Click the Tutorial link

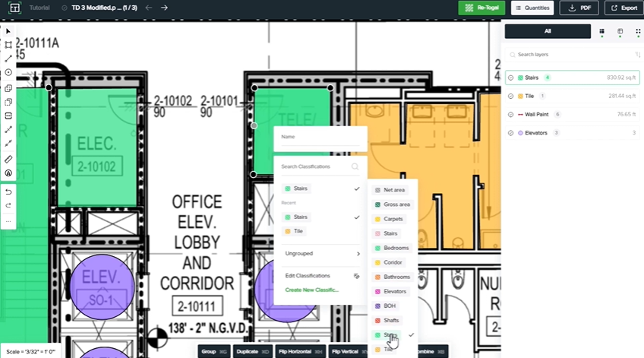click(39, 8)
